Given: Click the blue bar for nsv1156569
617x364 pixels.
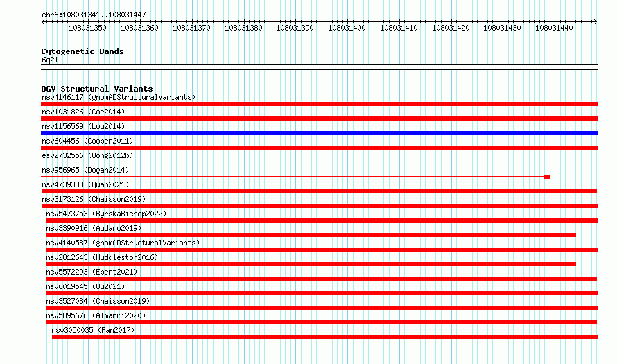Looking at the screenshot, I should click(x=319, y=133).
